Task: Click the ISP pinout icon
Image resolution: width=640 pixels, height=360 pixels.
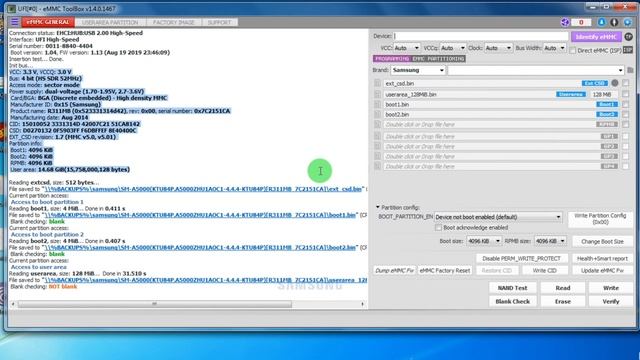Action: point(628,50)
